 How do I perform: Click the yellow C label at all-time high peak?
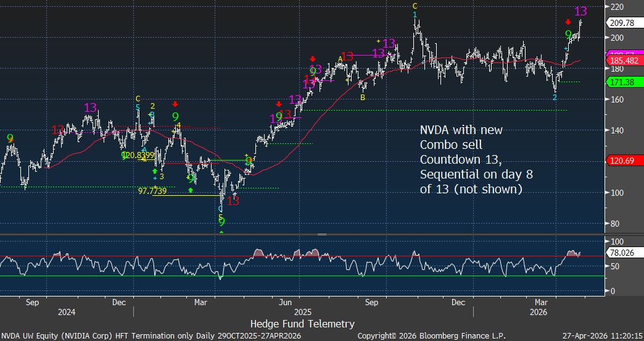pos(415,6)
